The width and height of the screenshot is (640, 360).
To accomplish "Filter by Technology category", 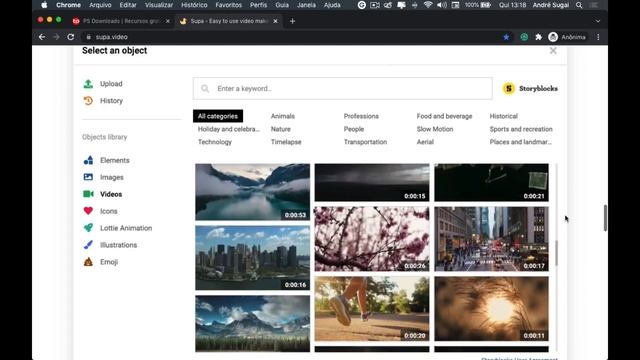I will (x=215, y=142).
